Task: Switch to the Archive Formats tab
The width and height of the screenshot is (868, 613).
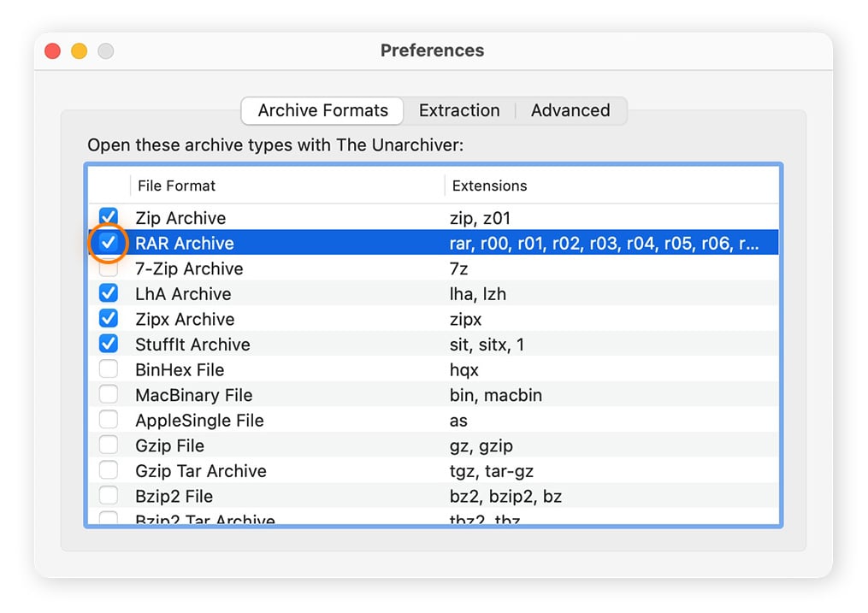Action: pos(322,110)
